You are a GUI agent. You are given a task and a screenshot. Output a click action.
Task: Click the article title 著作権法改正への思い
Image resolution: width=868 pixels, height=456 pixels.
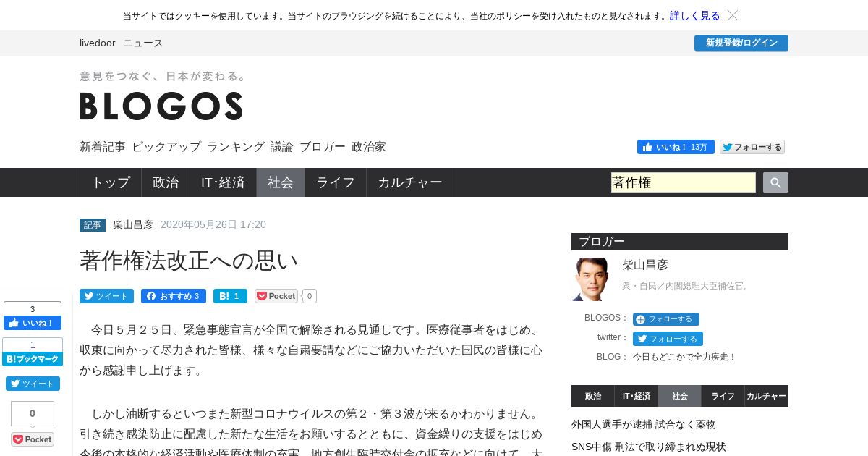(189, 261)
